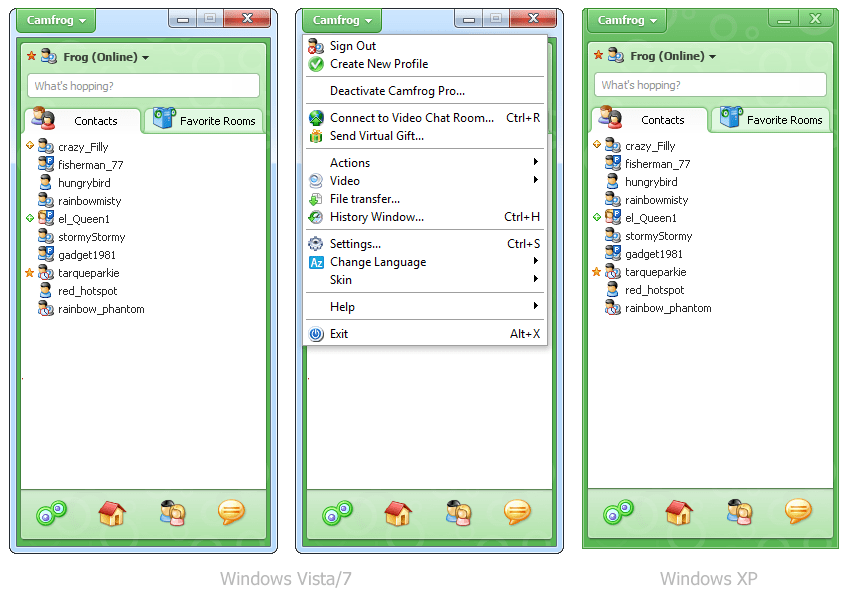
Task: Switch to Favorite Rooms tab in XP window
Action: [x=771, y=119]
